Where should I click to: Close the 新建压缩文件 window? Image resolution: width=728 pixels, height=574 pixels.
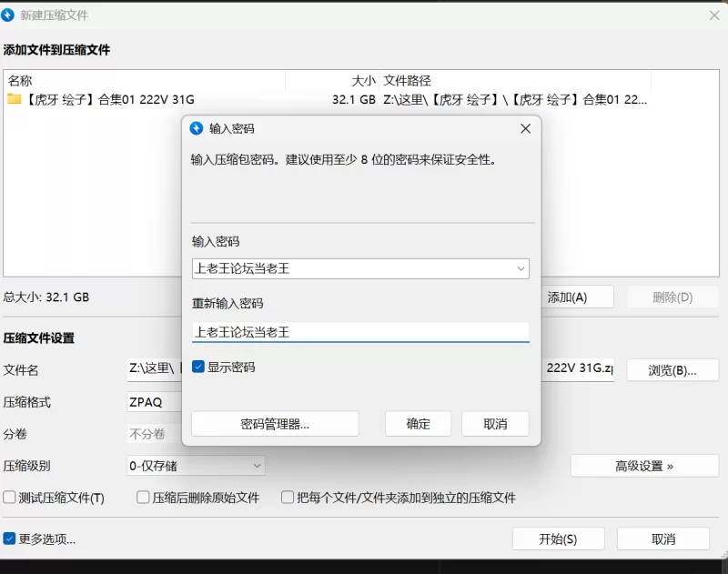pyautogui.click(x=714, y=15)
